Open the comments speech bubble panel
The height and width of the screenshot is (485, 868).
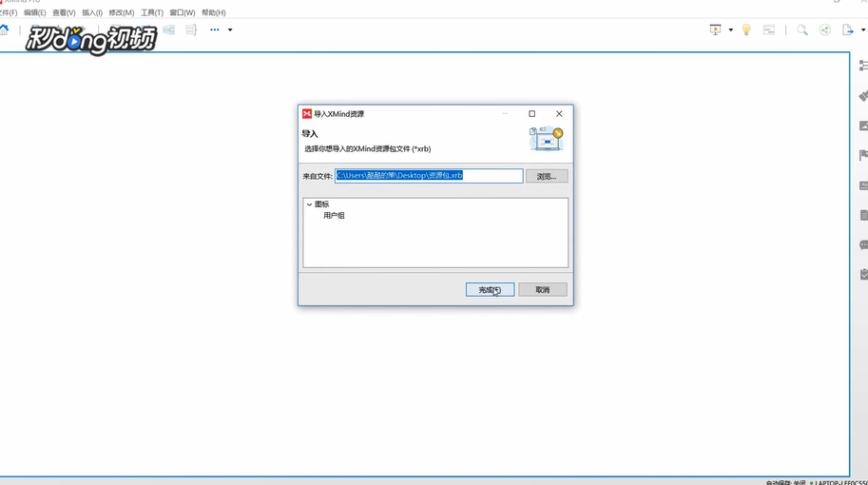pos(863,244)
